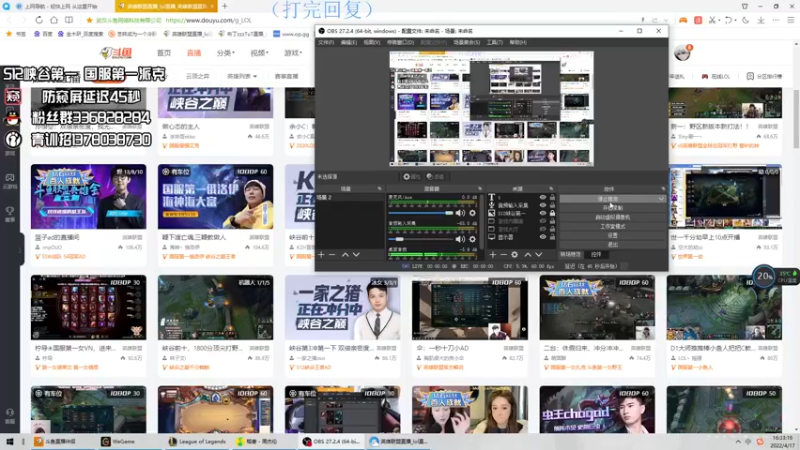Pop out OBS controls dock icon
This screenshot has width=800, height=450.
(x=663, y=189)
